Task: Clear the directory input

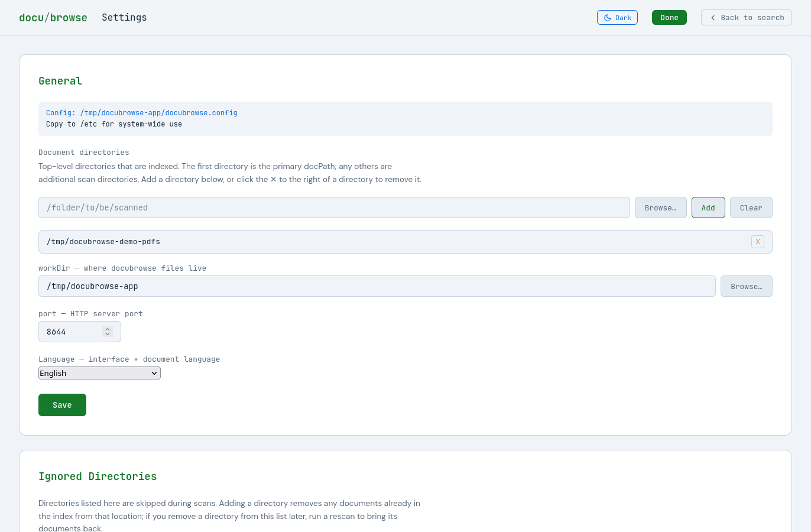Action: click(751, 207)
